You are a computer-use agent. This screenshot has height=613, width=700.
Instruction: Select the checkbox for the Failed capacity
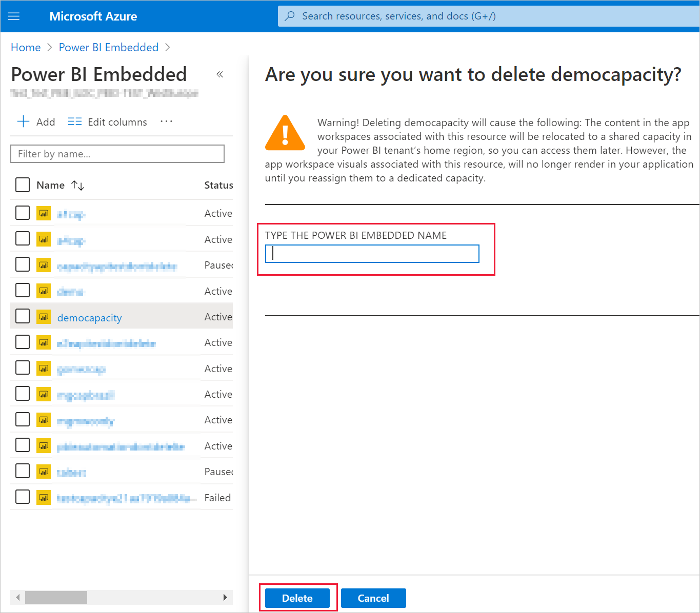[x=23, y=497]
